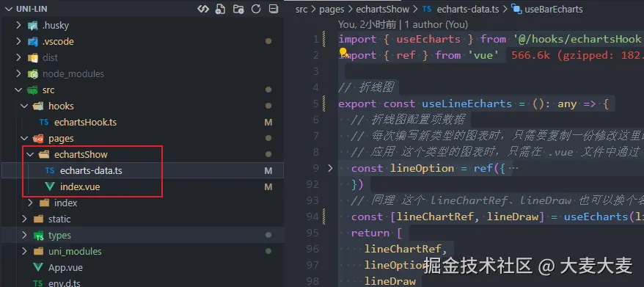Click the echartsShow breadcrumb segment
Screen dimensions: 644x287
(x=383, y=9)
